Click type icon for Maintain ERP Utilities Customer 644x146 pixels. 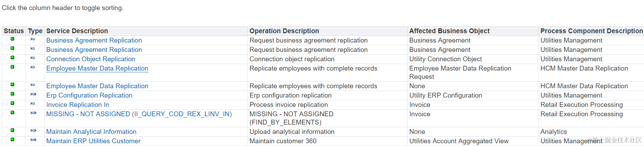tap(33, 140)
